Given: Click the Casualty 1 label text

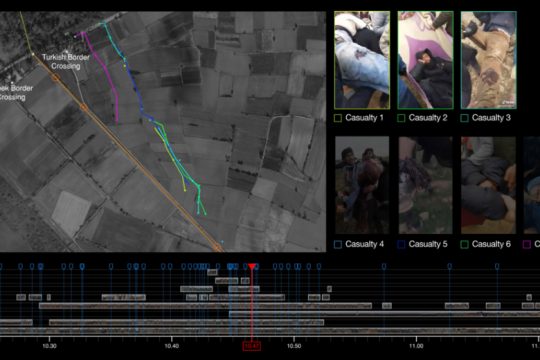Looking at the screenshot, I should 364,118.
